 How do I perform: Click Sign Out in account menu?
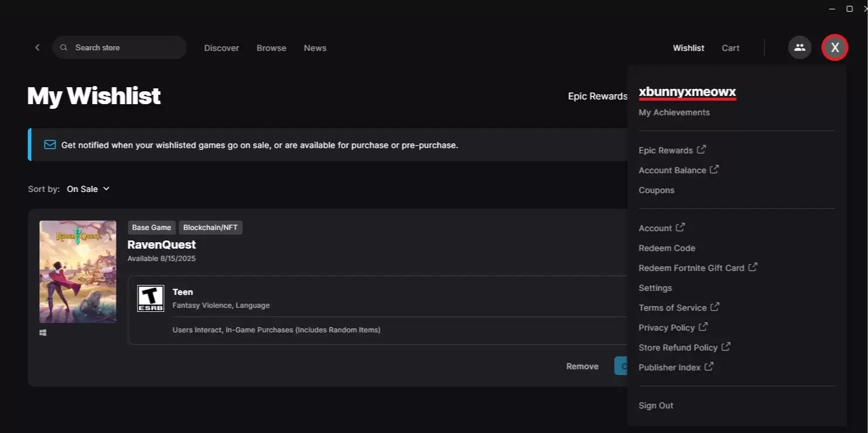tap(656, 405)
